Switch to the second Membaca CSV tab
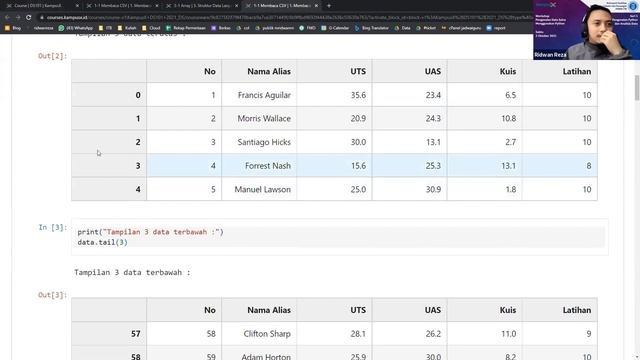 (122, 6)
